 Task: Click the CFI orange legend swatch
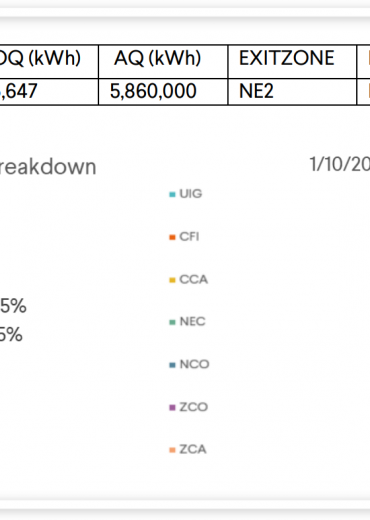click(172, 237)
